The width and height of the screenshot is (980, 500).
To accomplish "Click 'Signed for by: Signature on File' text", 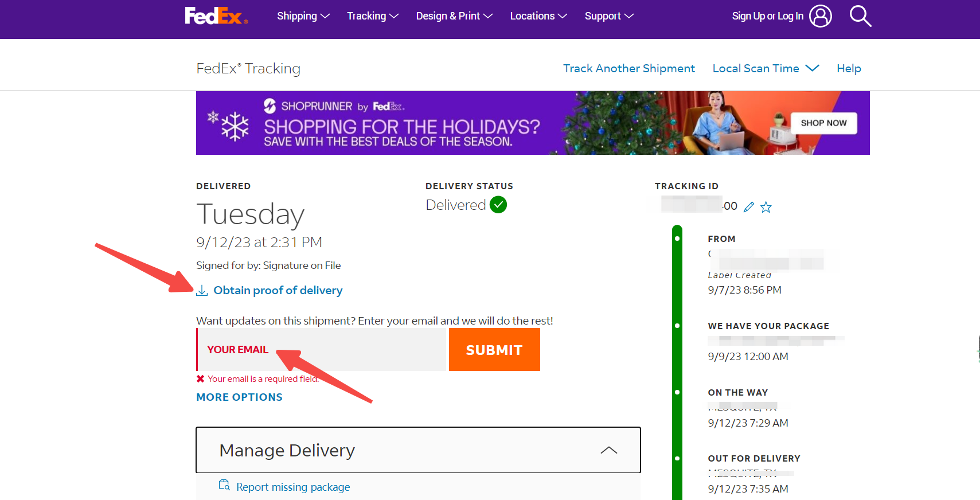I will pos(268,265).
